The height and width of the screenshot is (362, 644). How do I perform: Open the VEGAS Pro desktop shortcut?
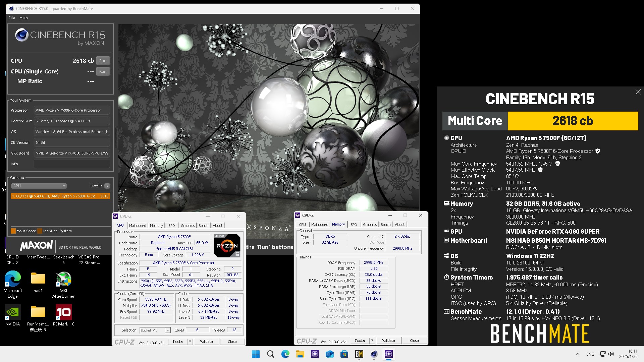click(x=89, y=260)
